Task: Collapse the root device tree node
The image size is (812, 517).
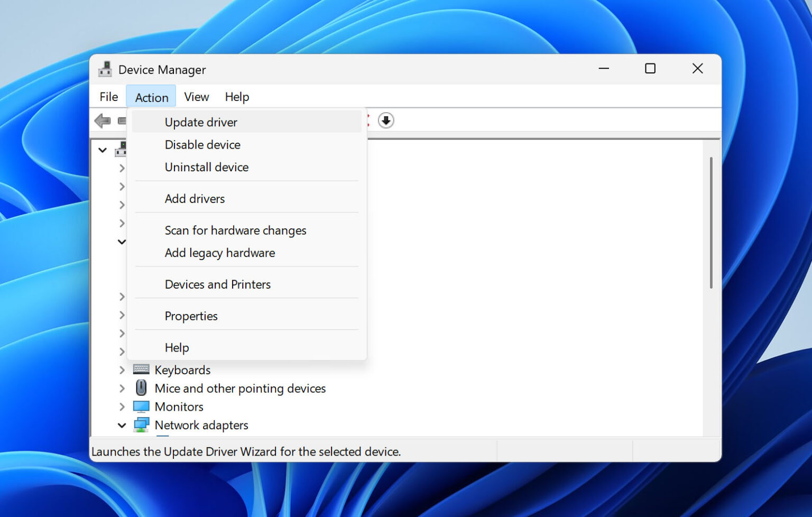Action: coord(103,150)
